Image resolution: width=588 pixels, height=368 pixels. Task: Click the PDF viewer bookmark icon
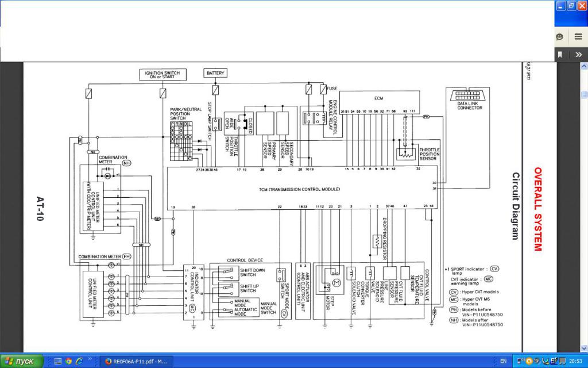point(560,55)
